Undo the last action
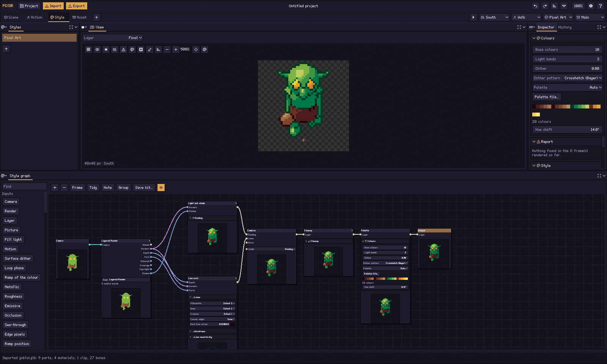 535,6
